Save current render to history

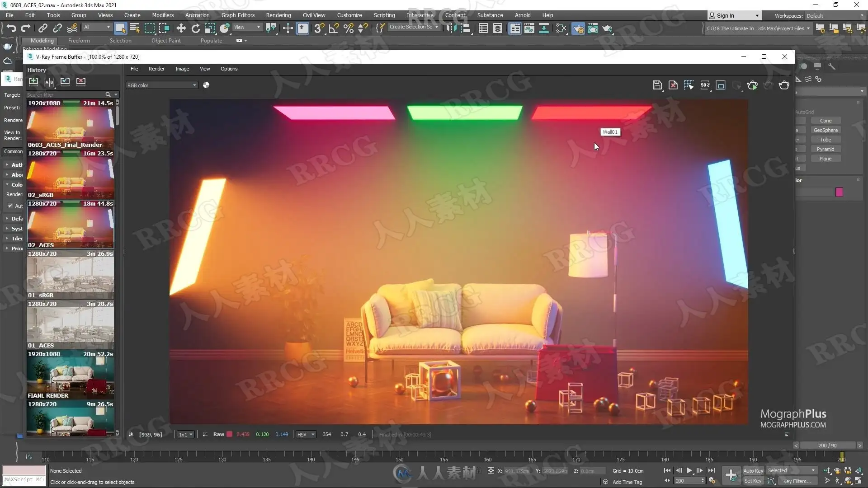[x=33, y=82]
